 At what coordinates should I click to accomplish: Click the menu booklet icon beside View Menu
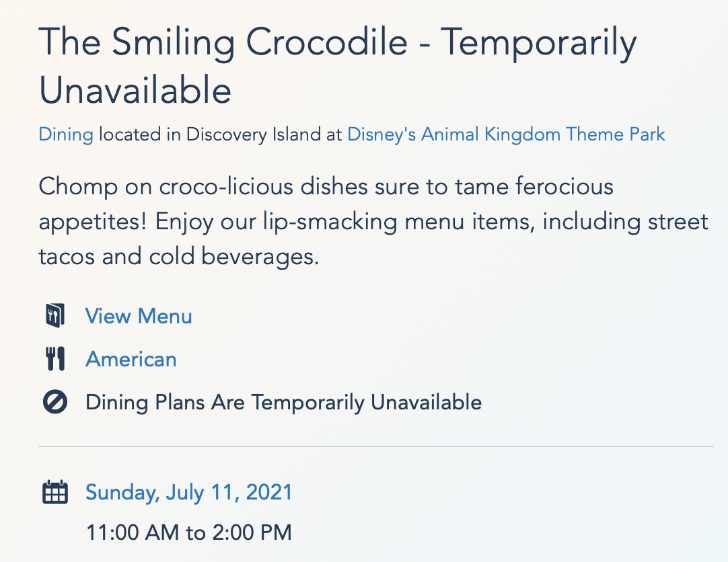54,316
